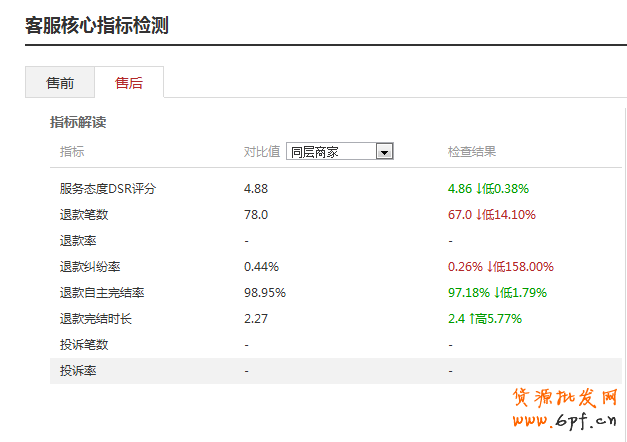Screen dimensions: 627x442
Task: Switch to the 售前 tab
Action: 60,83
